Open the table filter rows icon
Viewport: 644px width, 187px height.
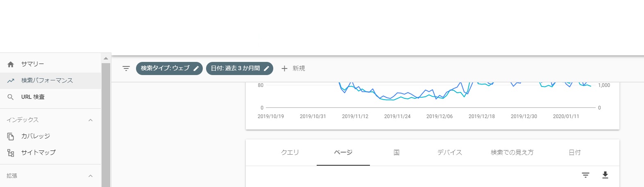[x=586, y=175]
